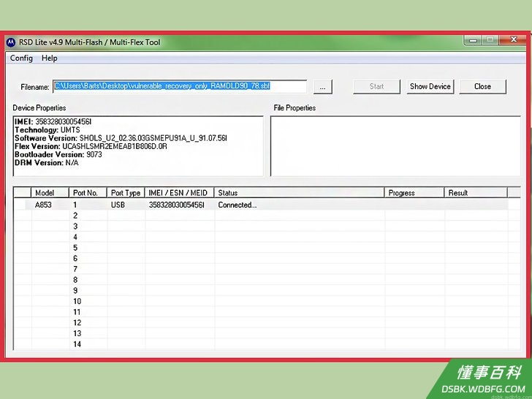Screen dimensions: 532x399
Task: Click the Port Type column header
Action: pyautogui.click(x=126, y=193)
